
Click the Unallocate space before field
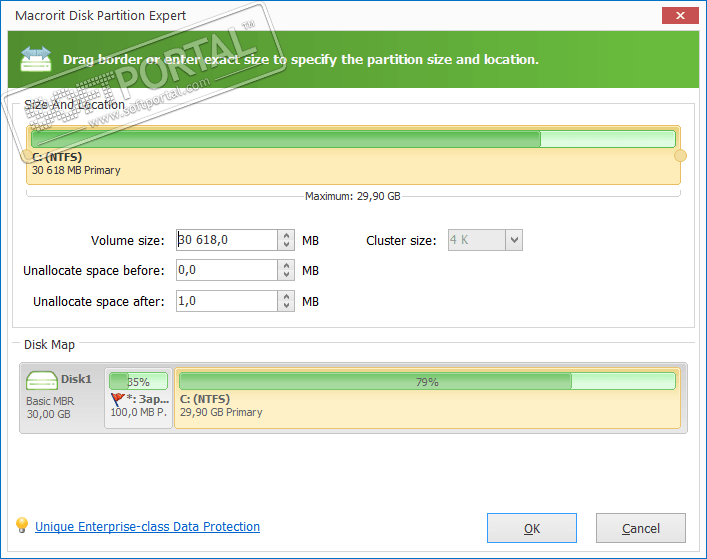click(227, 270)
